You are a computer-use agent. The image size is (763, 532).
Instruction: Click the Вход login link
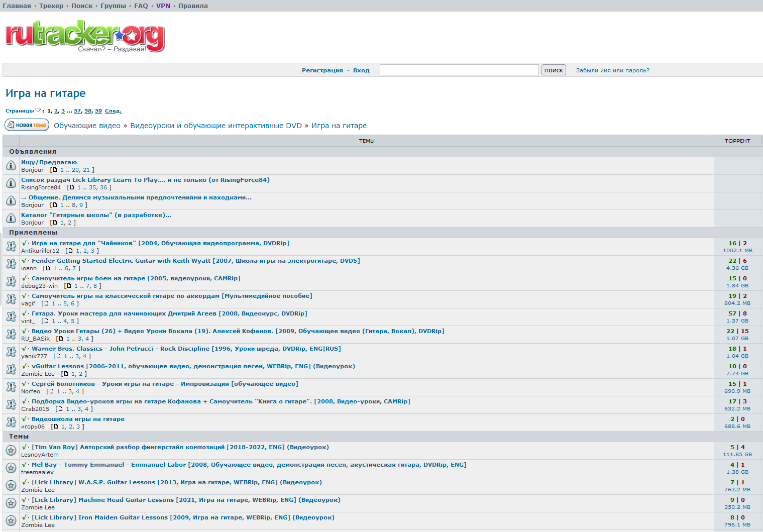[x=361, y=70]
